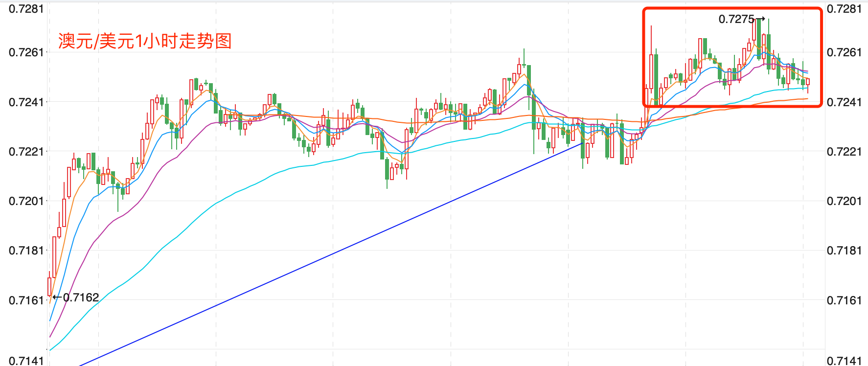The height and width of the screenshot is (366, 868).
Task: Click the 0.7181 label on left axis
Action: point(26,250)
